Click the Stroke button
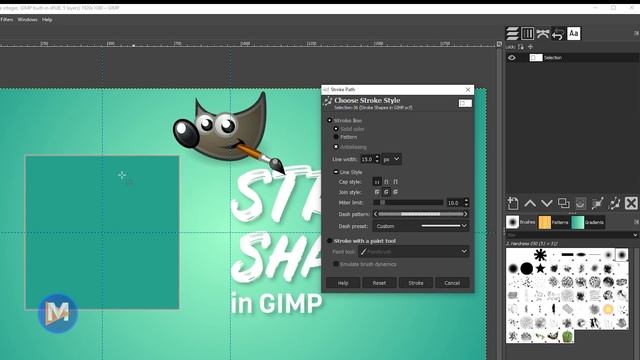 [416, 283]
